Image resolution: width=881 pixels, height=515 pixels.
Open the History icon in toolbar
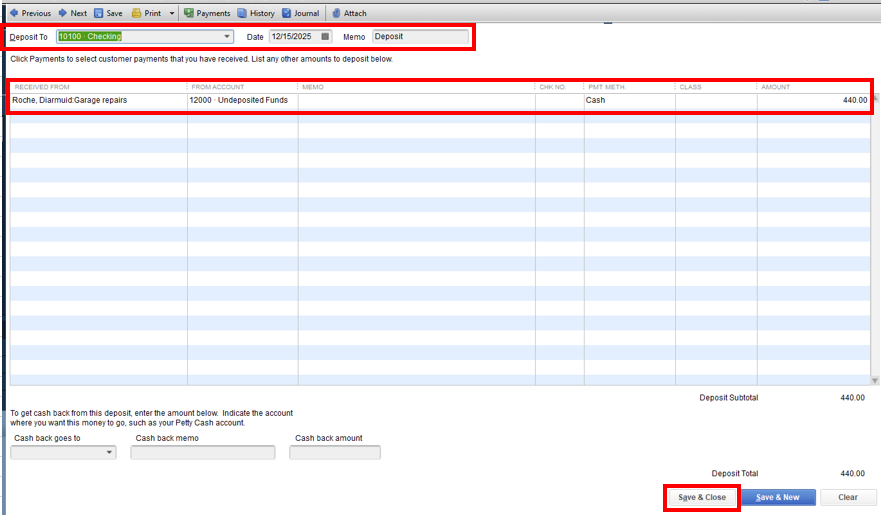(x=242, y=13)
